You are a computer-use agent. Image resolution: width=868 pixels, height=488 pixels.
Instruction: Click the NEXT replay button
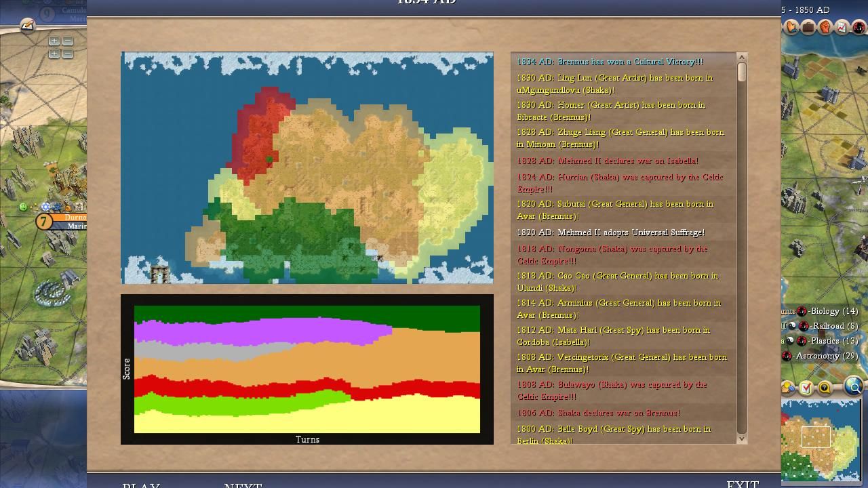pyautogui.click(x=243, y=485)
